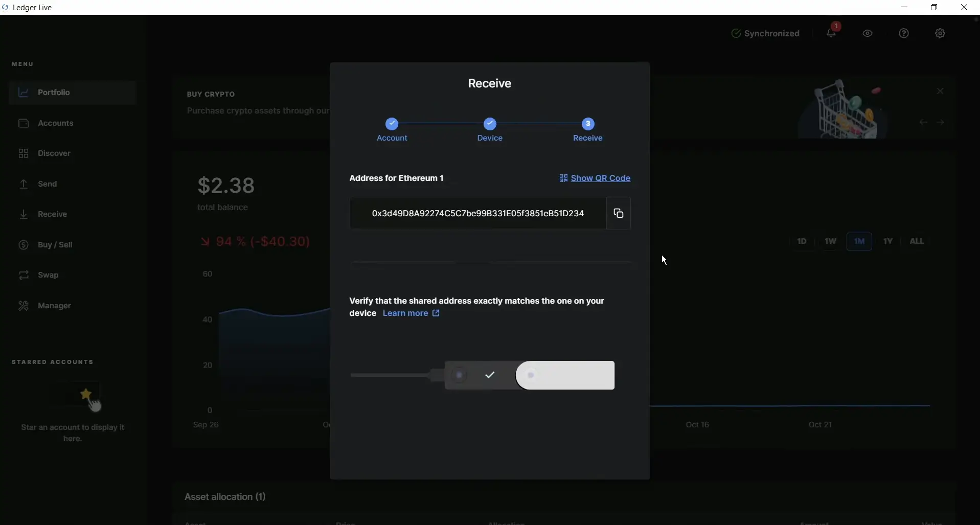Open Accounts from the sidebar
Screen dimensions: 980x525
[x=55, y=123]
